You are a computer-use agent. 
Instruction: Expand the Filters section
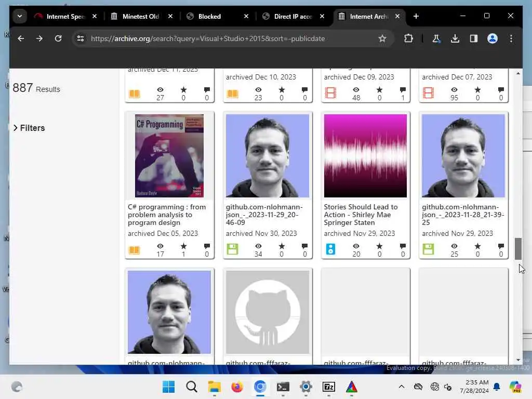(29, 128)
